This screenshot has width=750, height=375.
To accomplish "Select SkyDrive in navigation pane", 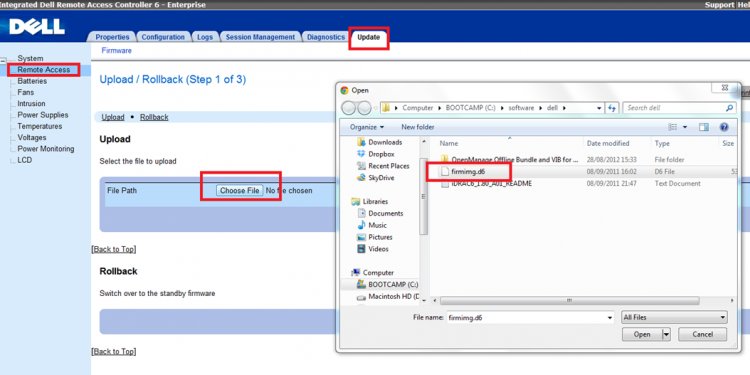I will [376, 178].
